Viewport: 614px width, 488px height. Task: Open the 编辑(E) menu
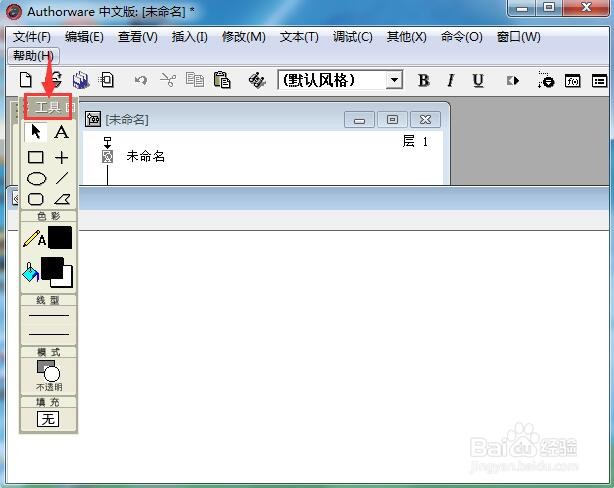coord(84,37)
